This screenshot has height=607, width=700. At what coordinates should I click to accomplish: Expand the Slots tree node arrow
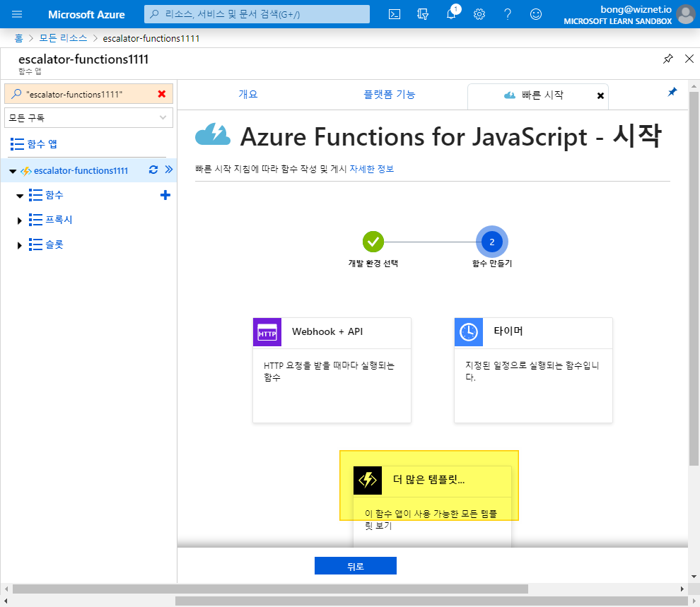point(19,245)
